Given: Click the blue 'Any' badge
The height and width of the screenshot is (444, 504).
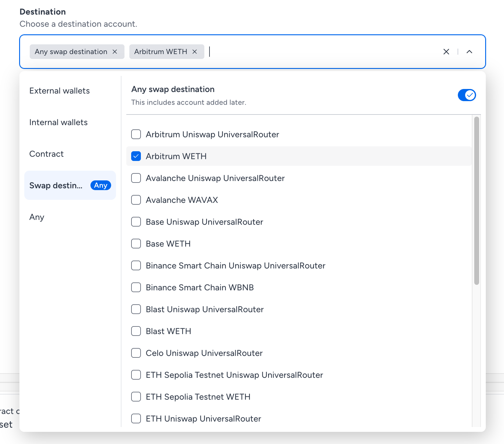Looking at the screenshot, I should tap(101, 185).
